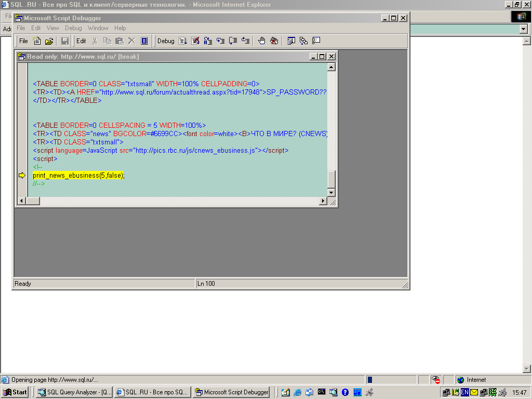Image resolution: width=532 pixels, height=399 pixels.
Task: Click Microsoft Script Debugger taskbar button
Action: (x=231, y=392)
